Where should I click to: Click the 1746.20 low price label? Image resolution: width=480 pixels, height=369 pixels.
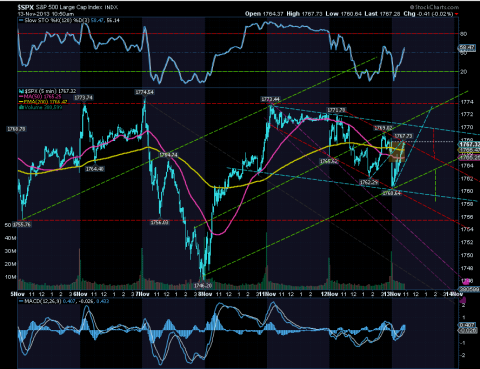(x=203, y=286)
